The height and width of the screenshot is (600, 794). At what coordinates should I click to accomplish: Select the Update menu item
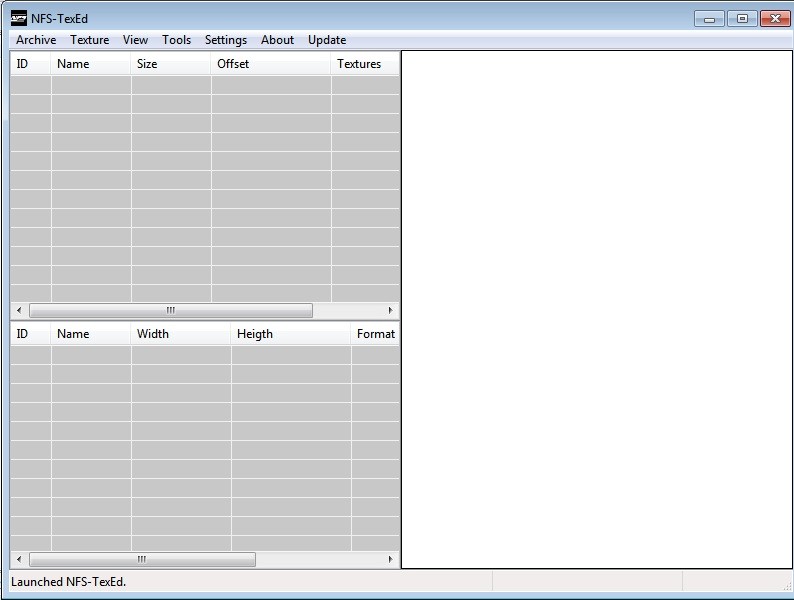coord(326,40)
